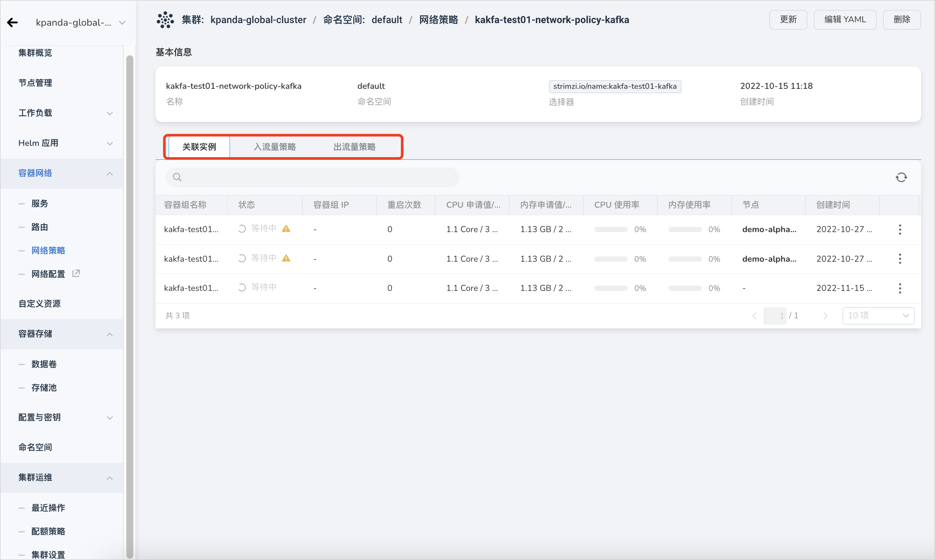Collapse the 容器存储 section
935x560 pixels.
[62, 334]
